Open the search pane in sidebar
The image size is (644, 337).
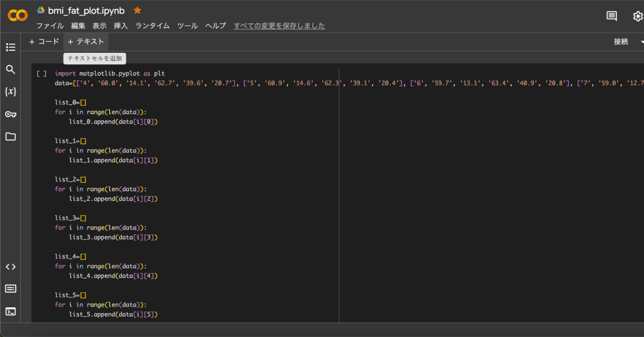click(10, 69)
